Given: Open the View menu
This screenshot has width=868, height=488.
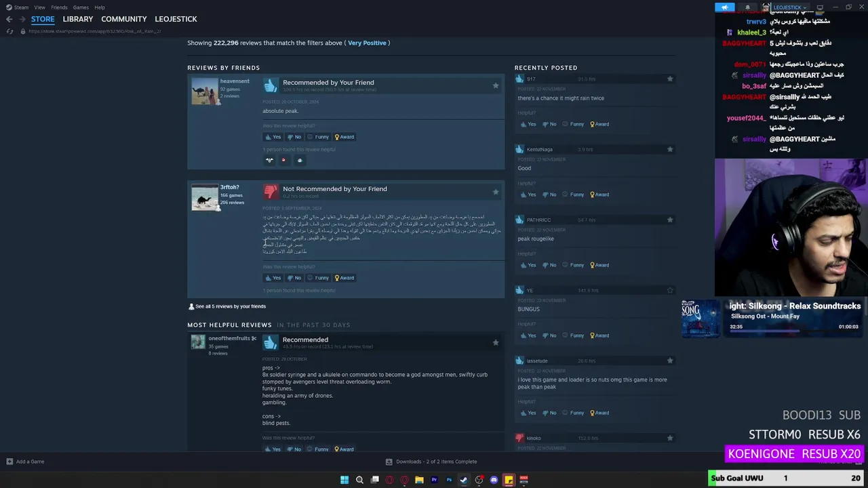Looking at the screenshot, I should pyautogui.click(x=39, y=7).
